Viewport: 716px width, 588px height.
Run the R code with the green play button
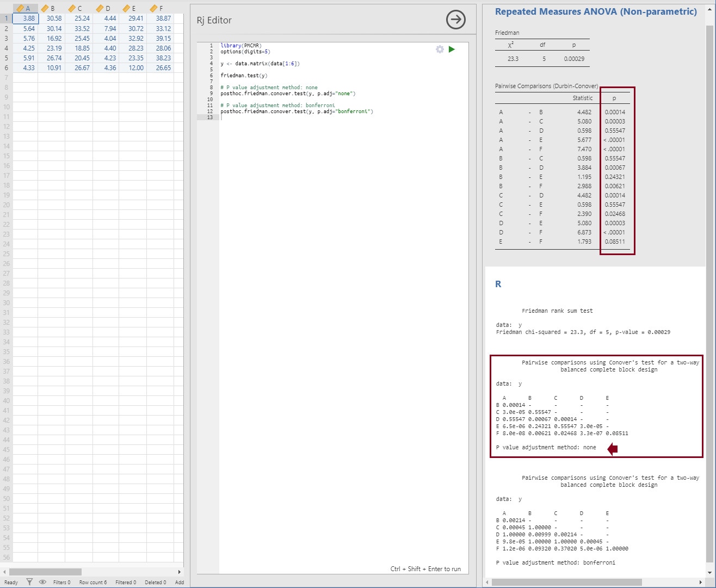click(452, 49)
